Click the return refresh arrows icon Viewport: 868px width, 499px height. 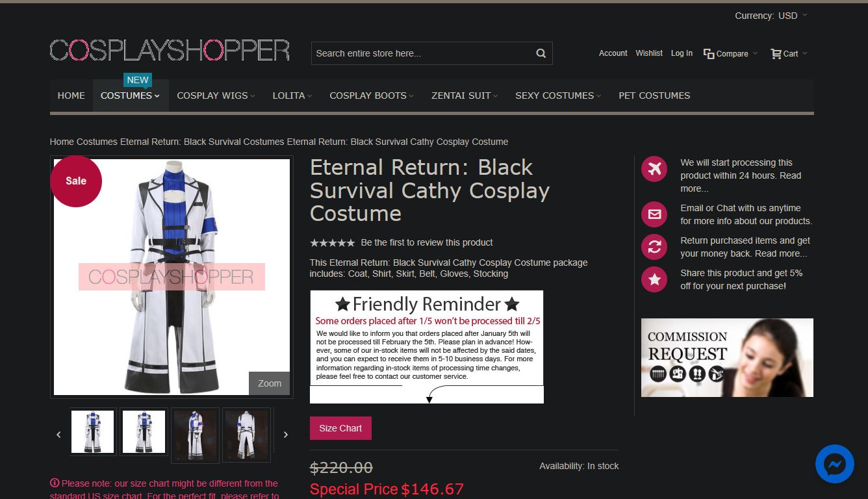coord(654,247)
